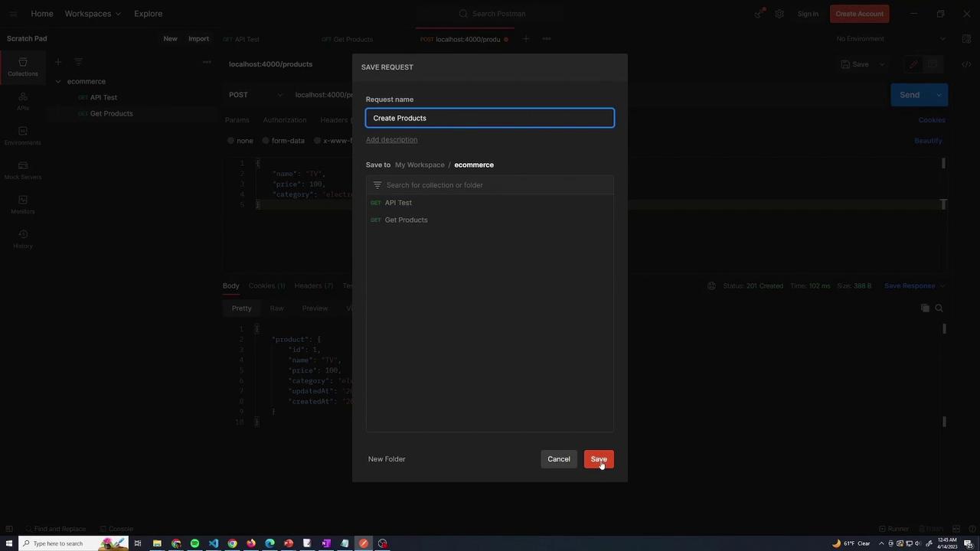The width and height of the screenshot is (980, 551).
Task: Open the Environments sidebar icon
Action: (x=22, y=135)
